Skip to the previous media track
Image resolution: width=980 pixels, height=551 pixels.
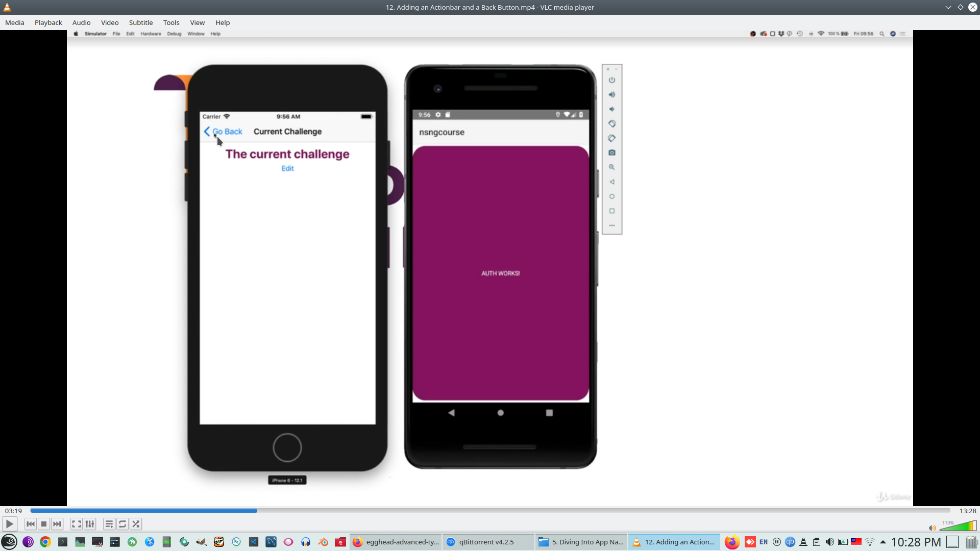(x=31, y=524)
